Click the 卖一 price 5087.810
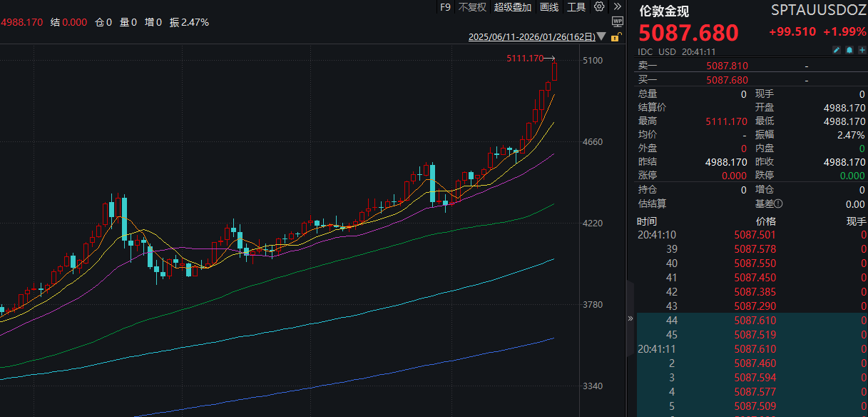Viewport: 868px width, 417px height. 727,66
